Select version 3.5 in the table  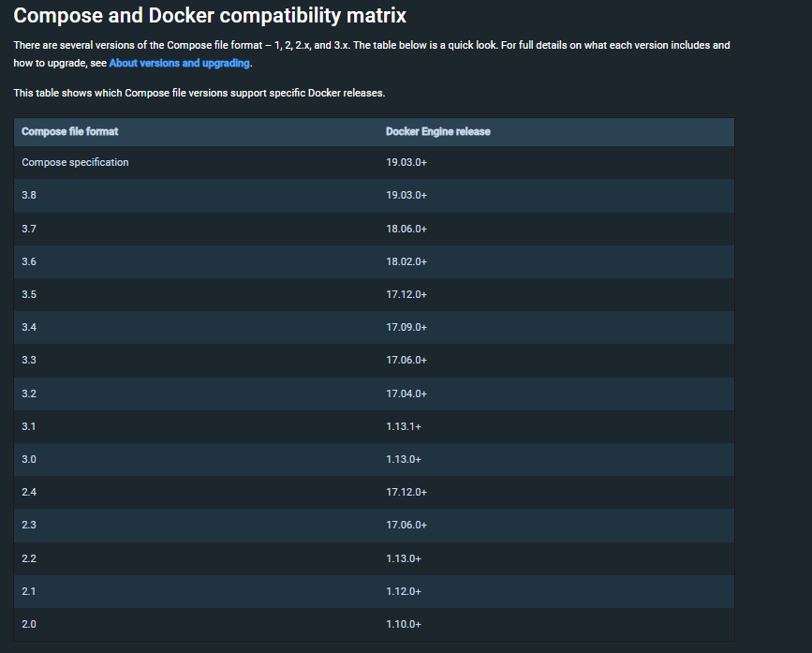tap(29, 294)
